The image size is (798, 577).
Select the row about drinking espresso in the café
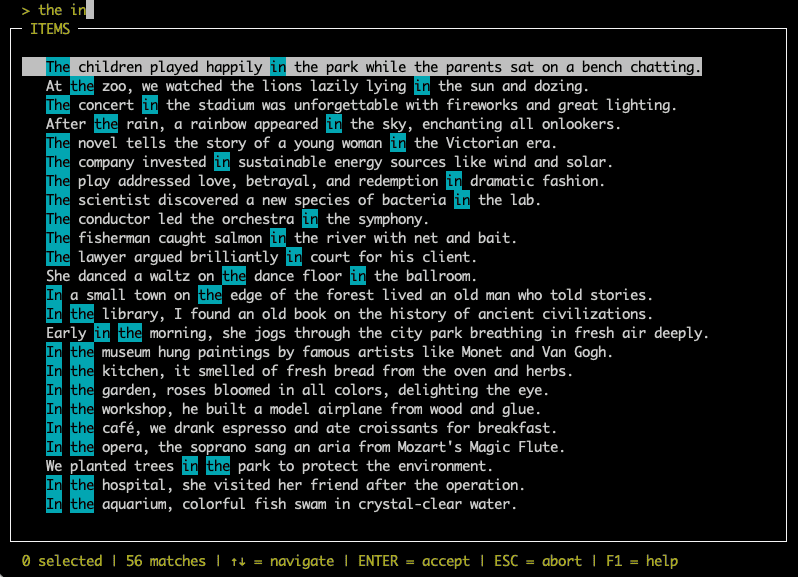pos(301,428)
